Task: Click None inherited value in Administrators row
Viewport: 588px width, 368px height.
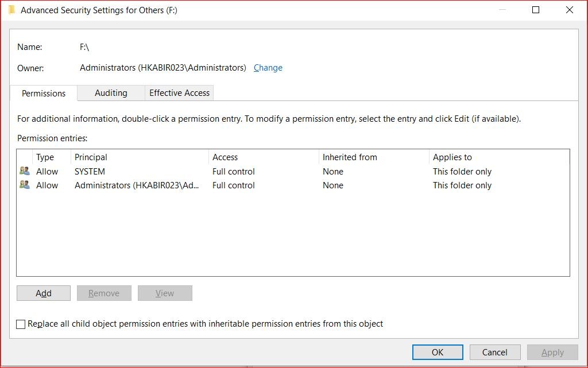Action: coord(333,185)
